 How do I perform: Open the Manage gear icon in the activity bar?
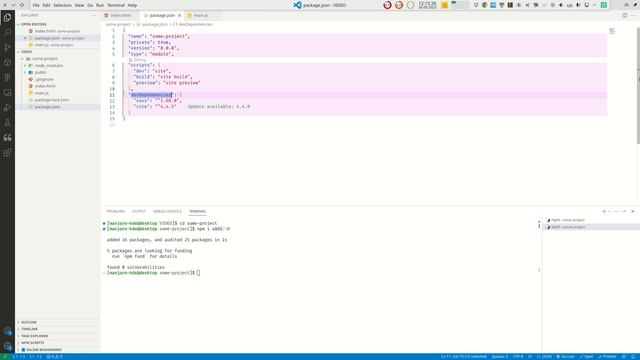7,346
